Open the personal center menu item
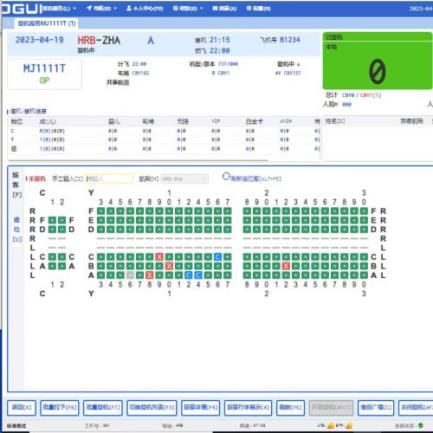Screen dimensions: 433x433 [x=145, y=8]
